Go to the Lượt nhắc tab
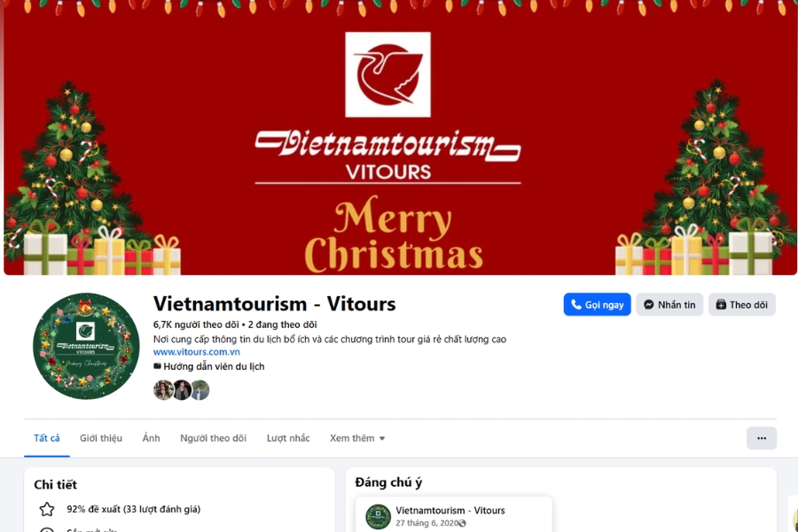798x532 pixels. pyautogui.click(x=288, y=438)
